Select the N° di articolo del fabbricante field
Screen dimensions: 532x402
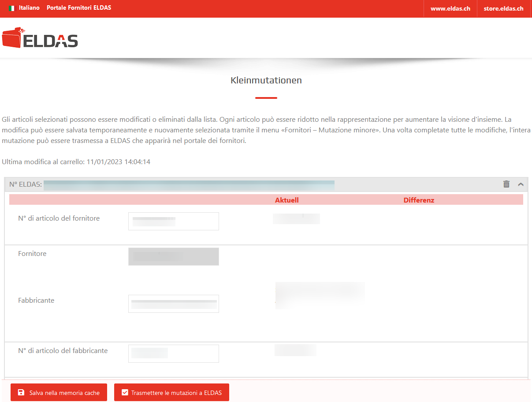click(173, 353)
